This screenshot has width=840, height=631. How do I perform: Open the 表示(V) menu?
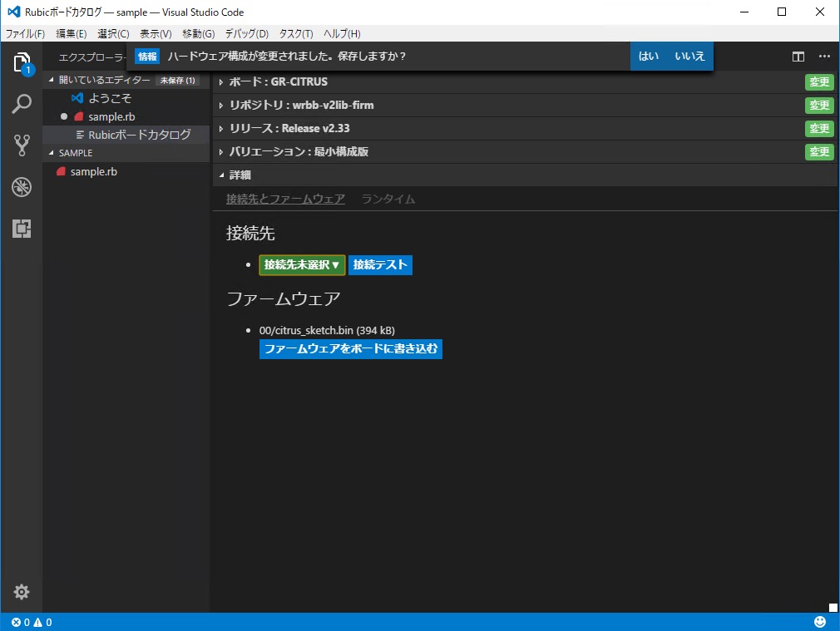[156, 34]
